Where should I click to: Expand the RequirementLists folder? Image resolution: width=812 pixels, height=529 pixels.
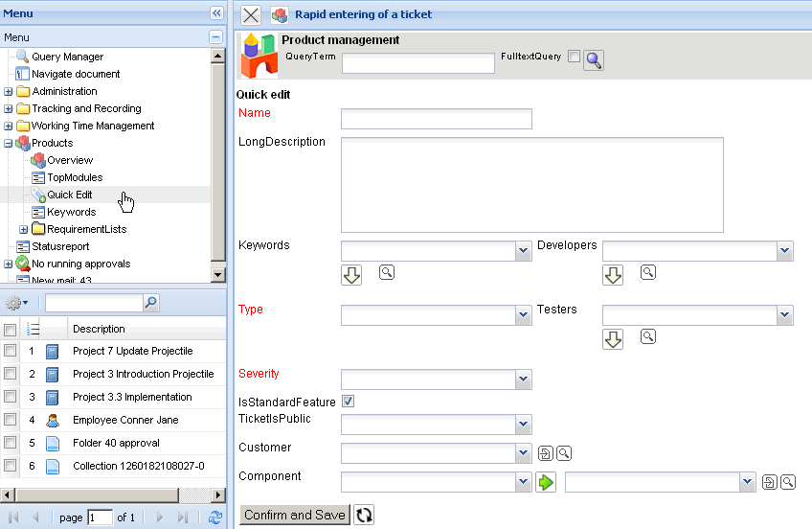[x=23, y=230]
